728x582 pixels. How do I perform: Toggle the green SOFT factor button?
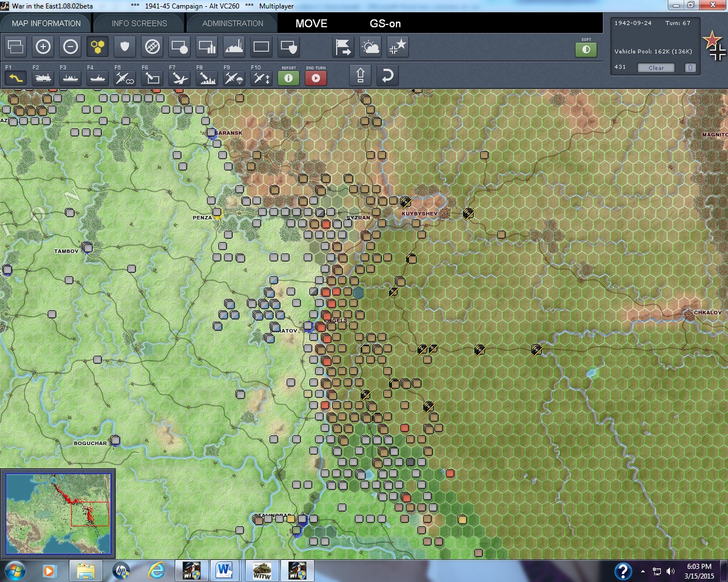586,49
